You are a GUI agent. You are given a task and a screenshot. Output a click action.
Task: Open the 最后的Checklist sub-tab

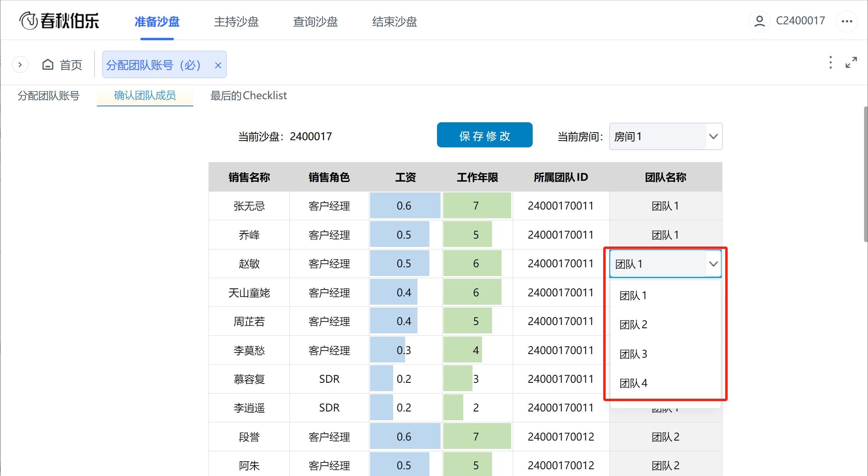click(248, 96)
